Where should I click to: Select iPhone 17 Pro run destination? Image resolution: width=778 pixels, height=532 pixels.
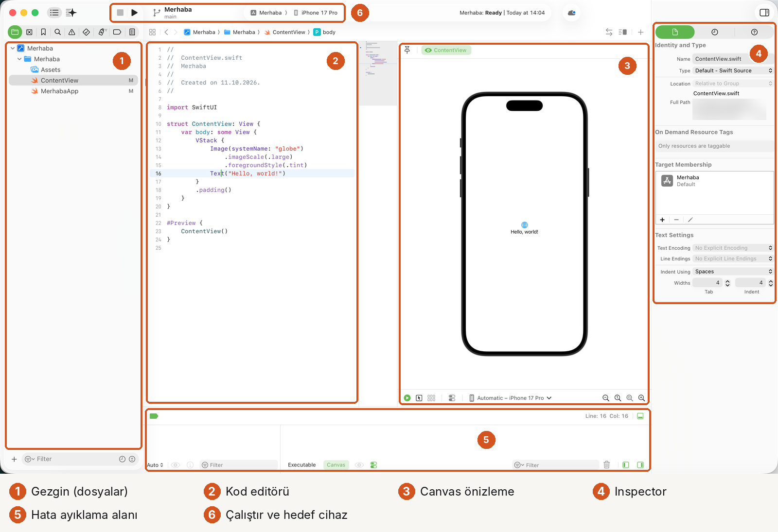click(x=316, y=13)
